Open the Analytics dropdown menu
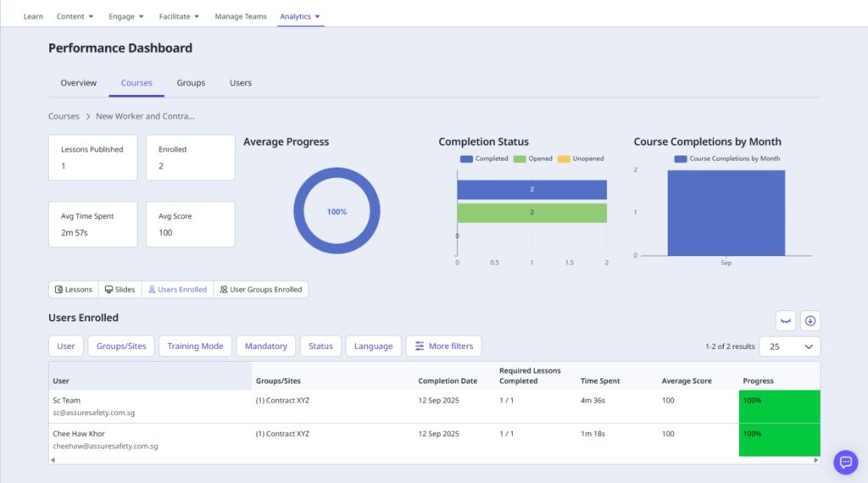Viewport: 868px width, 483px height. 300,16
